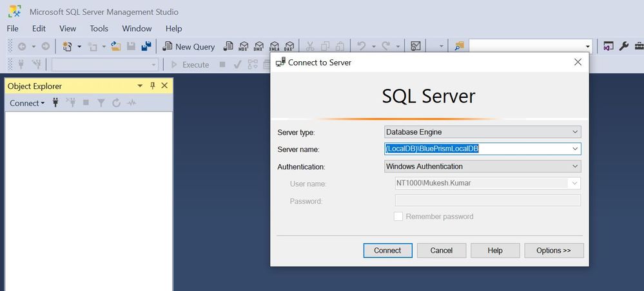Open the Properties wrench icon in toolbar
Viewport: 644px width, 291px height.
[623, 46]
